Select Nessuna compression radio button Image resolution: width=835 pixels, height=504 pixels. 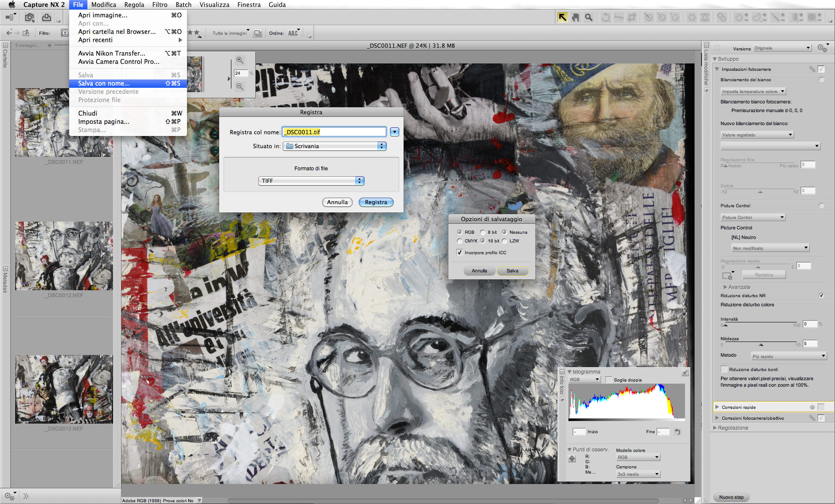point(504,232)
